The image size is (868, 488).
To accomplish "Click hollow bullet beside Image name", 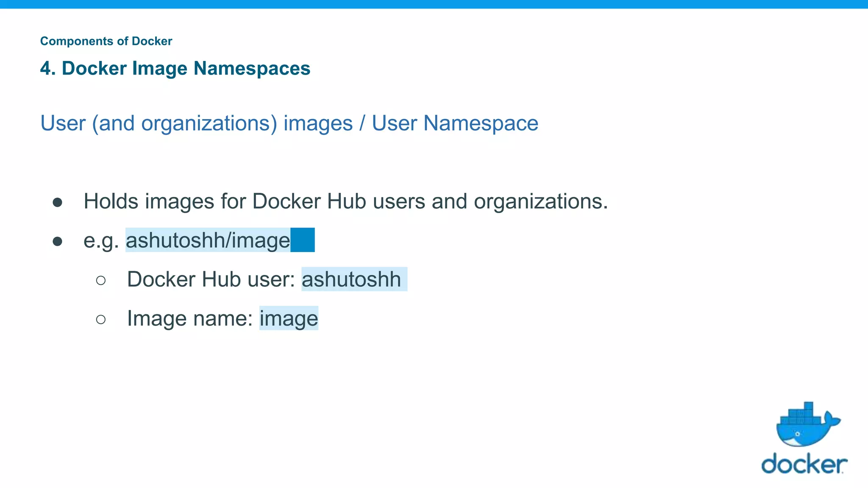I will pos(101,319).
